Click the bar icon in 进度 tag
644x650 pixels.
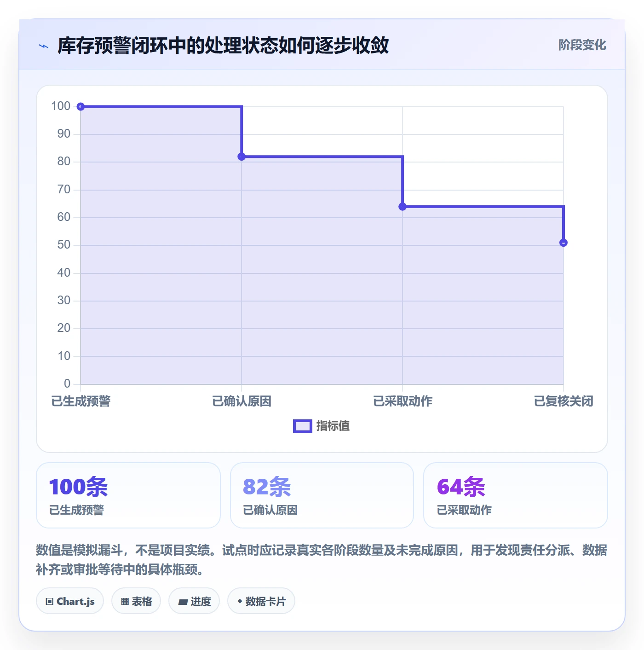[183, 602]
